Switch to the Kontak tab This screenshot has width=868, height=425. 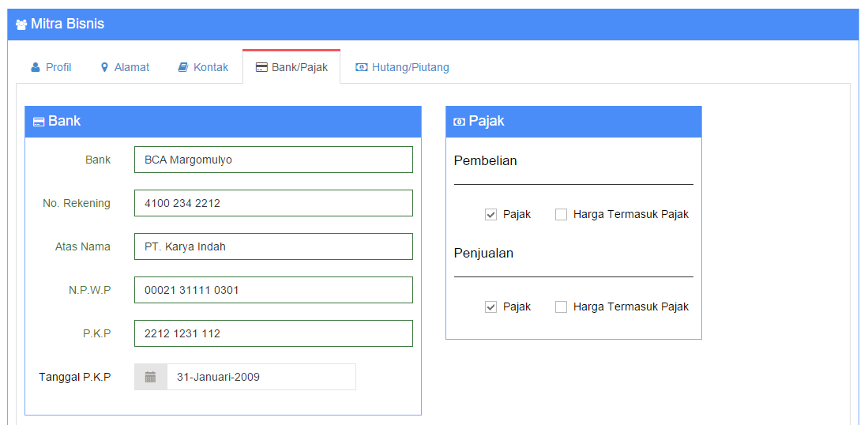click(x=203, y=67)
